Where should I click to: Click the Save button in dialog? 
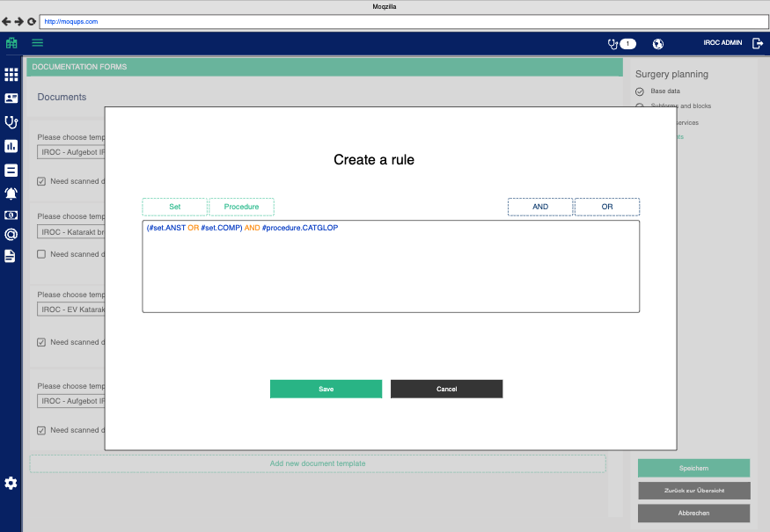(326, 389)
